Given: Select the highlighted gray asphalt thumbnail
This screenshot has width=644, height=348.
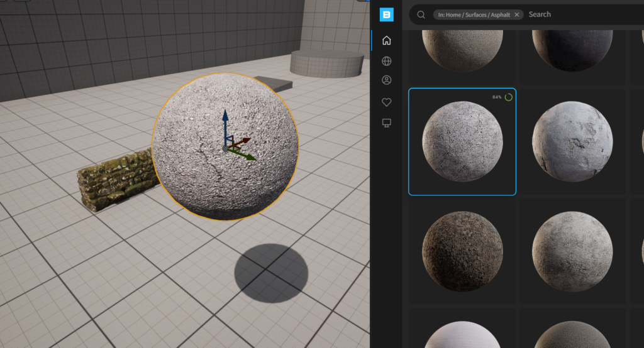Looking at the screenshot, I should pyautogui.click(x=462, y=141).
